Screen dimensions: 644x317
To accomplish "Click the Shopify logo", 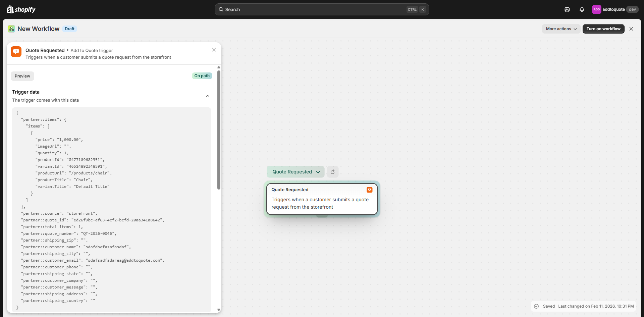I will coord(21,9).
